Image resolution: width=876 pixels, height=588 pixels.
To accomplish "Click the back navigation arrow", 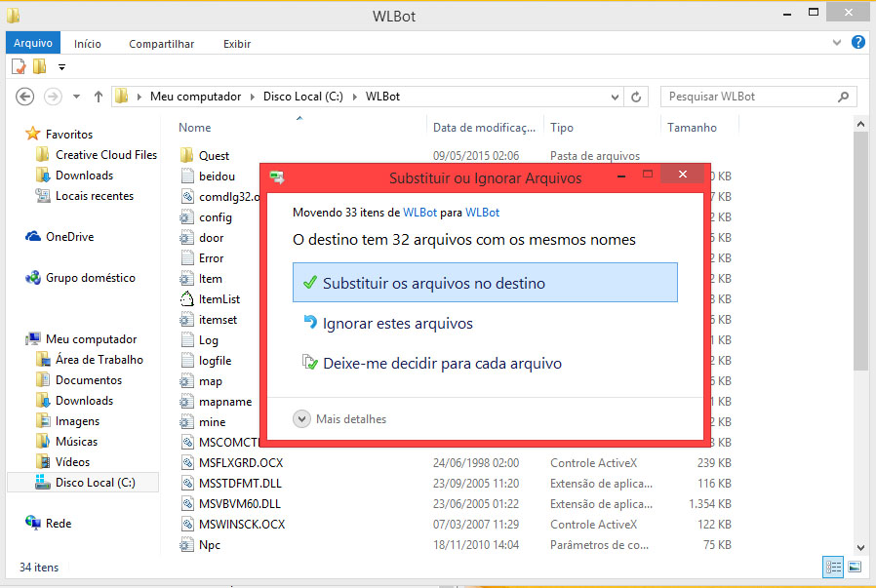I will click(x=25, y=97).
